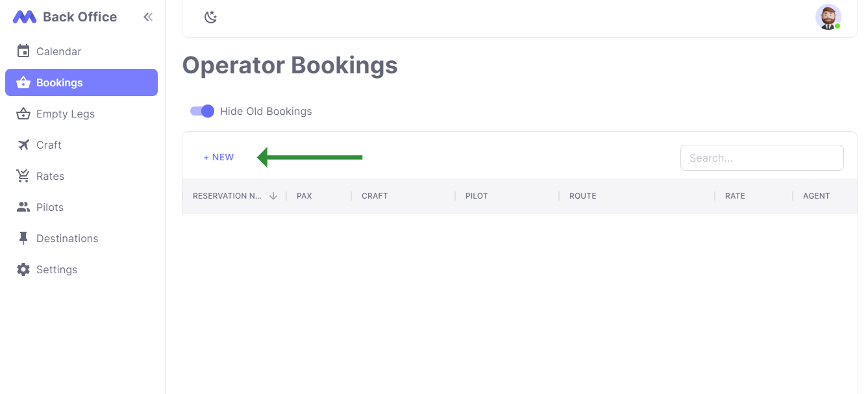Open the user profile avatar menu
Screen dimensions: 868x394
pyautogui.click(x=828, y=17)
